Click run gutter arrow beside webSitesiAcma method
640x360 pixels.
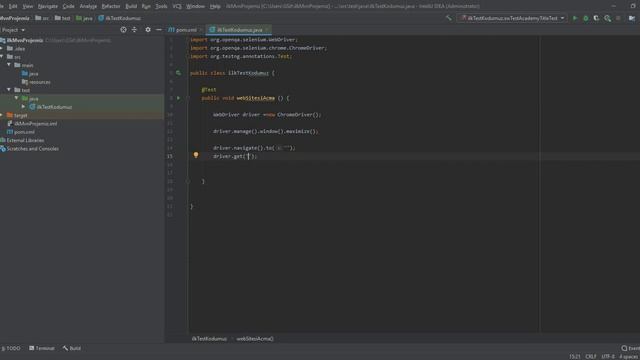(x=178, y=98)
